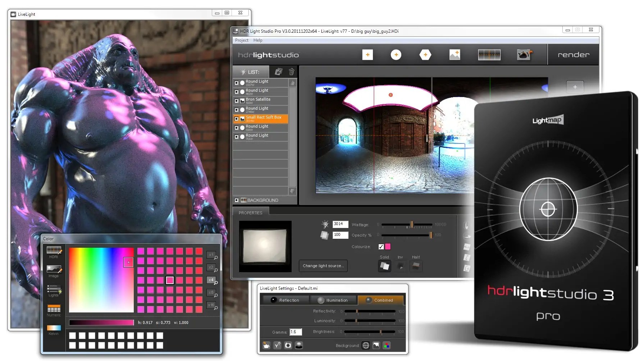Delete the selected light with trash icon
The width and height of the screenshot is (644, 361).
pos(292,72)
